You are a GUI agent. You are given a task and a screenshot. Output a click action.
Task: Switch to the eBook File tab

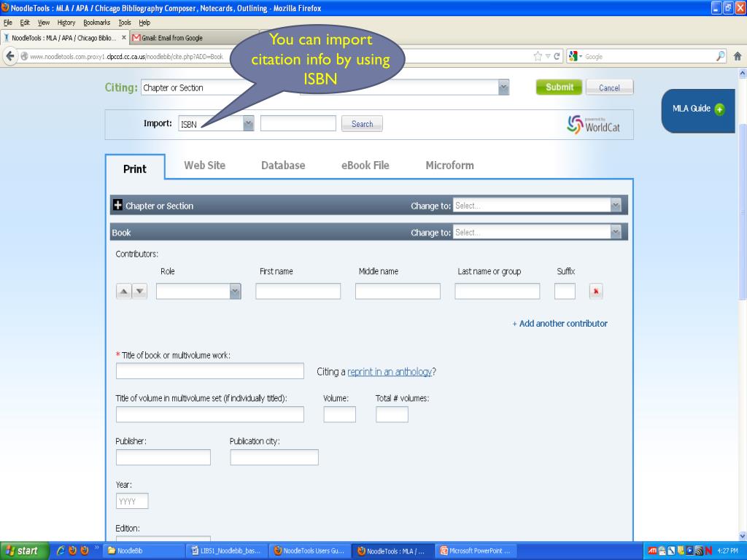[x=365, y=166]
